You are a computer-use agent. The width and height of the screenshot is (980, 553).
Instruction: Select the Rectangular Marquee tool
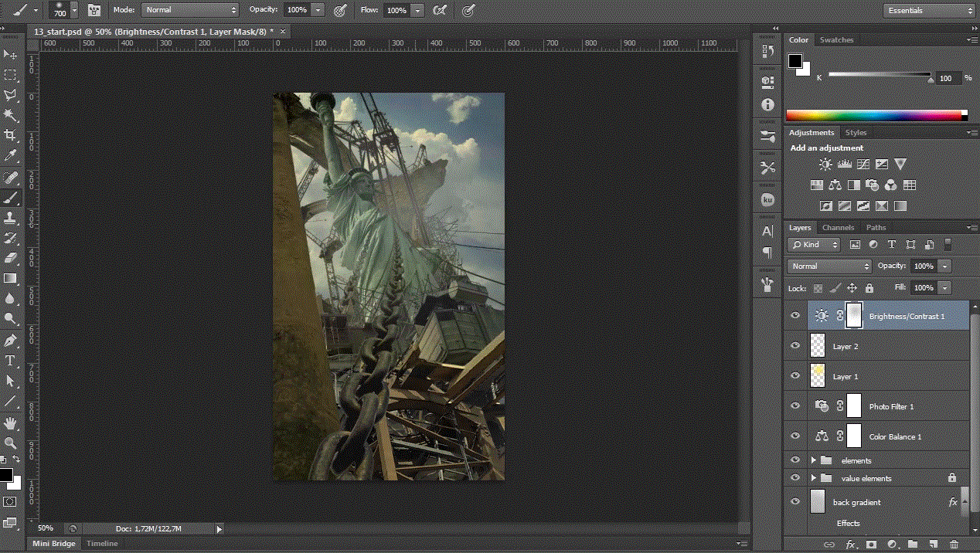tap(11, 75)
